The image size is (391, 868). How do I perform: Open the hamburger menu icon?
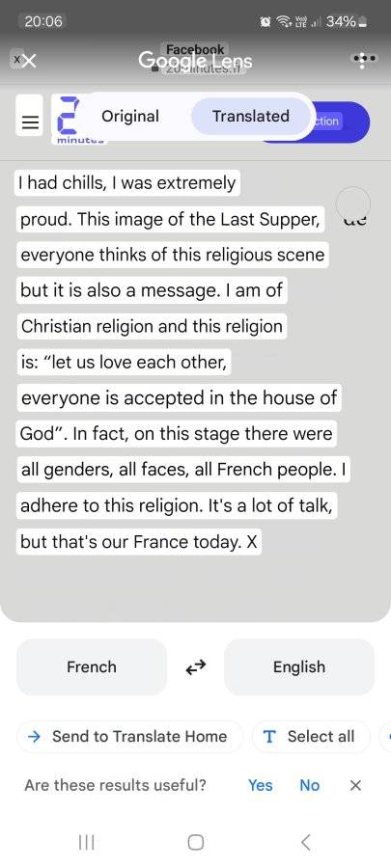(29, 122)
